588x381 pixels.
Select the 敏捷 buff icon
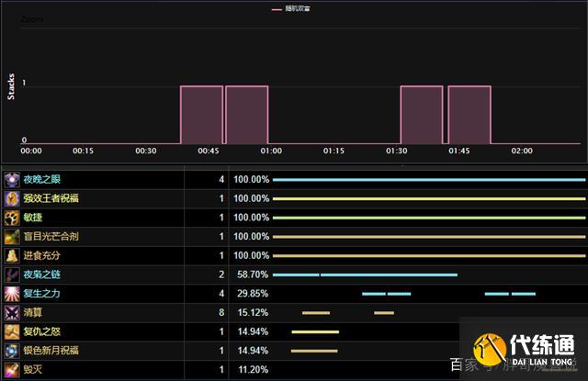(12, 218)
